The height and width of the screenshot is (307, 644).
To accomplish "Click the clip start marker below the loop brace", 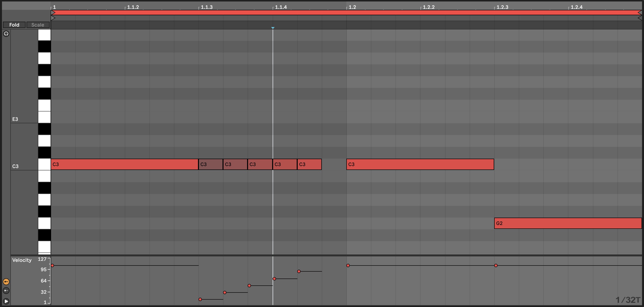I will [53, 18].
